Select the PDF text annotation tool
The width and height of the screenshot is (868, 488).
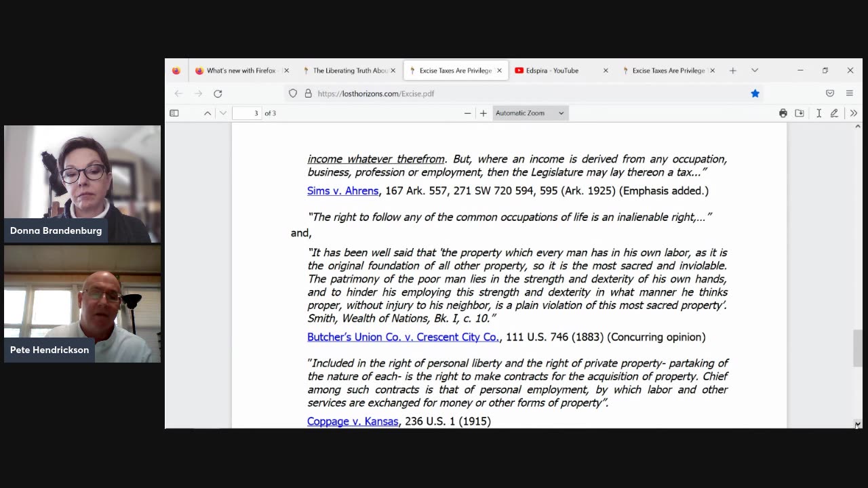point(818,113)
